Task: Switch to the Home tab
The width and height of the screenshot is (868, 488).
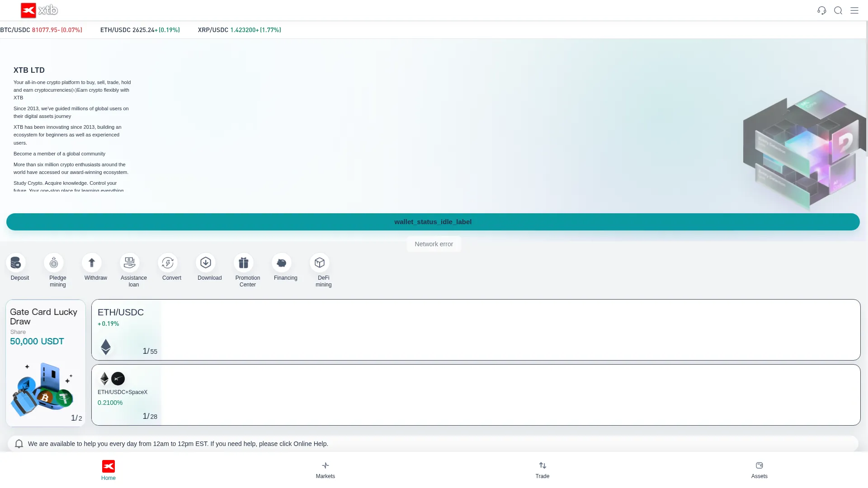Action: click(108, 470)
